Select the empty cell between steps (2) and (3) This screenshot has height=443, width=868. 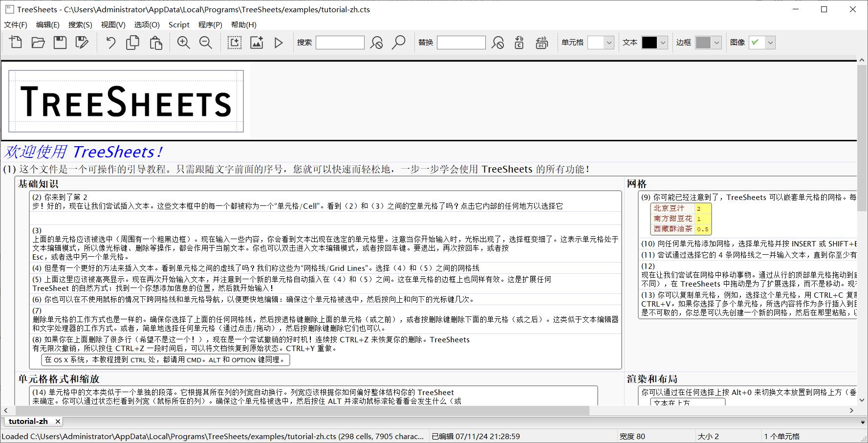[x=325, y=218]
